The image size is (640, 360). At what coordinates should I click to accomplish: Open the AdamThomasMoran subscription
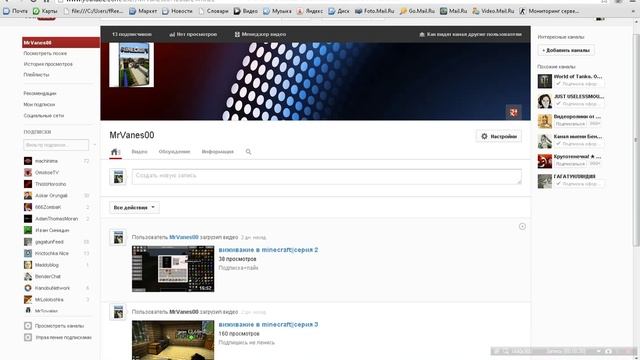56,219
